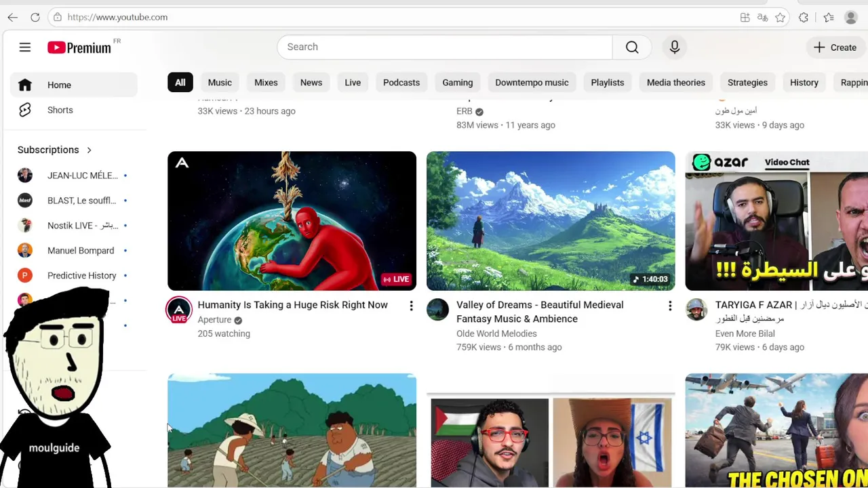This screenshot has width=868, height=488.
Task: Expand Subscriptions with the chevron
Action: click(89, 150)
